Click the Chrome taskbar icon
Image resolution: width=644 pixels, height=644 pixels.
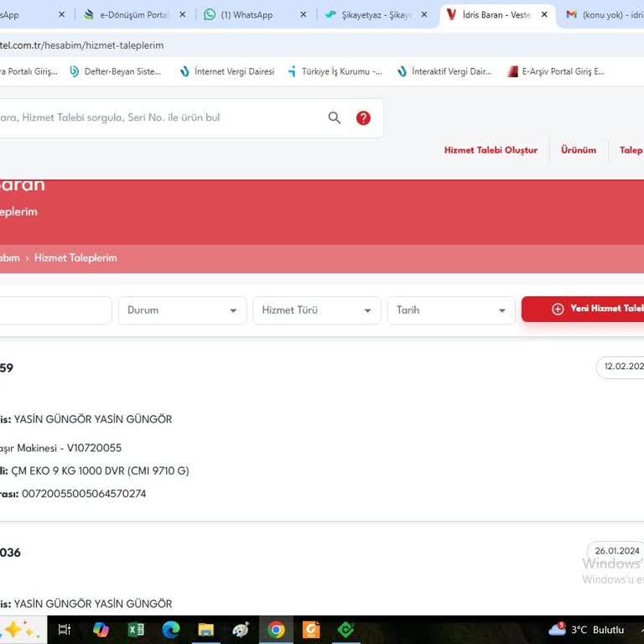pyautogui.click(x=276, y=630)
